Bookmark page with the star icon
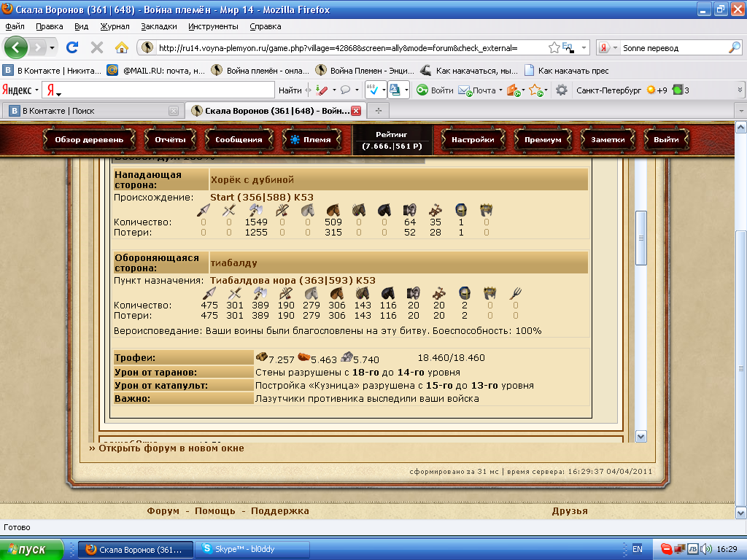Screen dimensions: 747x560 (554, 47)
